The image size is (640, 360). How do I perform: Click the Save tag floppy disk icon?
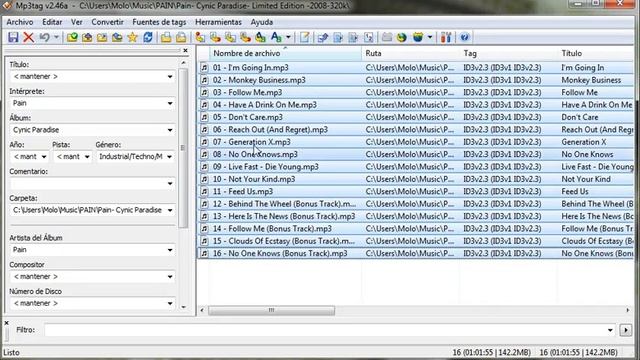tap(13, 38)
